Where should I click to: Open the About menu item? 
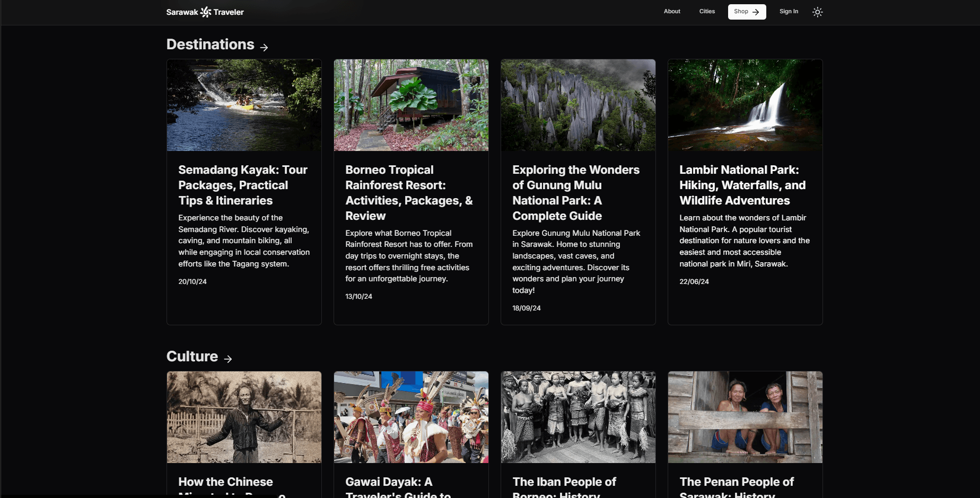coord(671,11)
